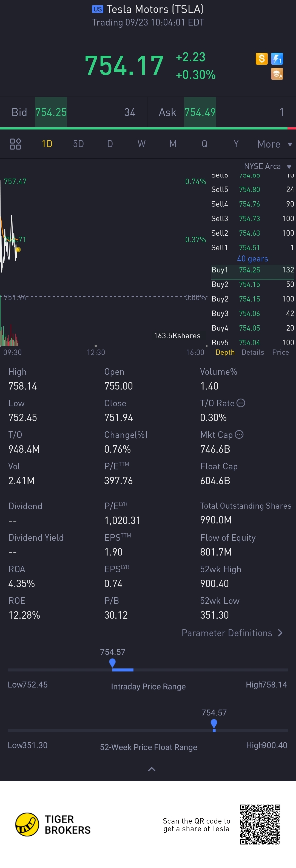Switch to the Q quarterly chart tab
The image size is (296, 868).
coord(204,144)
